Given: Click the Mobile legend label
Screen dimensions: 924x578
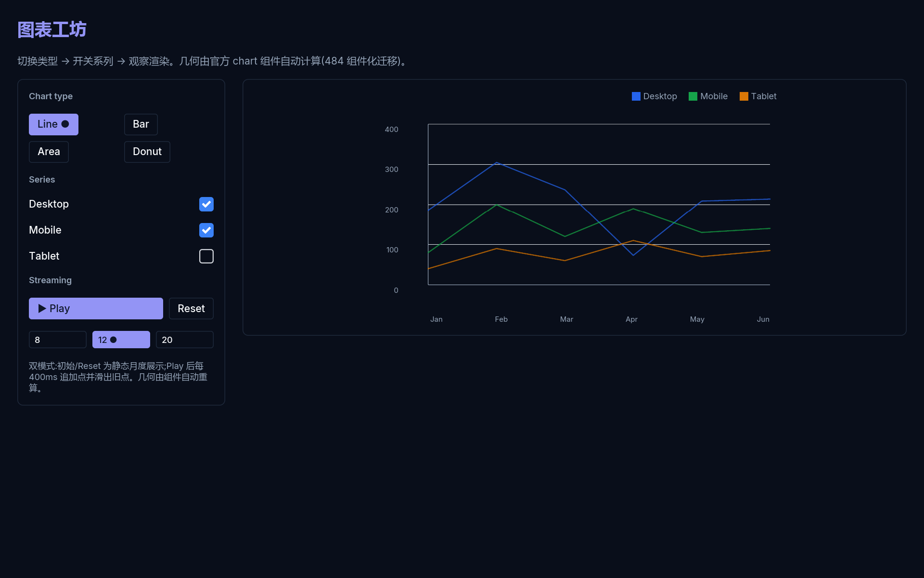Looking at the screenshot, I should [714, 96].
